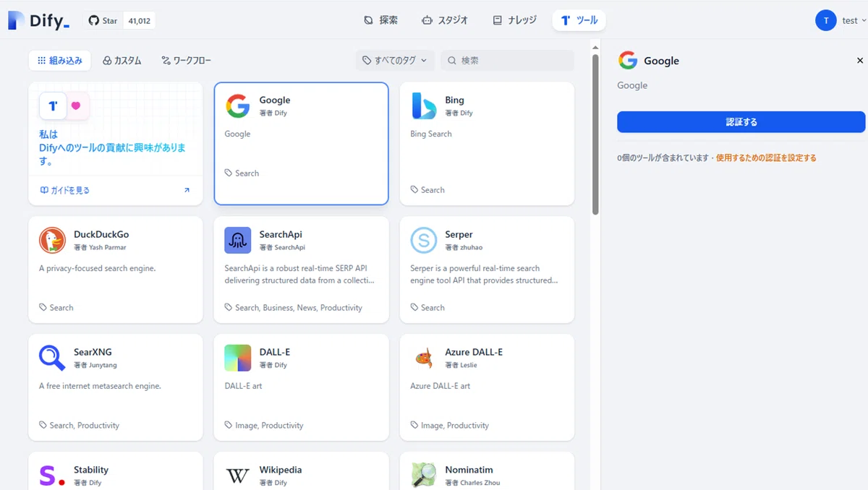The width and height of the screenshot is (868, 490).
Task: Open the Nominatim tool title
Action: [469, 470]
